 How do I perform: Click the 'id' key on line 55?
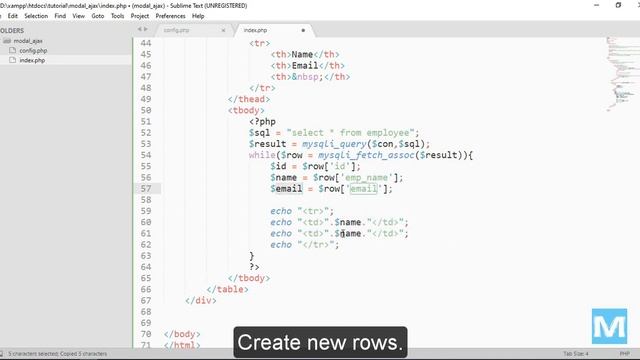[340, 167]
